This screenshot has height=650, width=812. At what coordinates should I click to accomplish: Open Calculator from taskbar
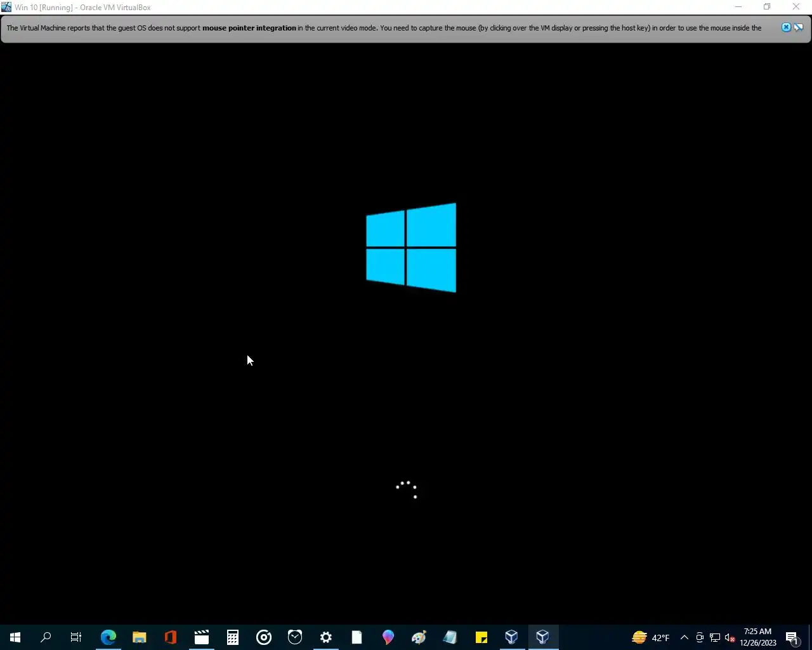click(x=233, y=637)
